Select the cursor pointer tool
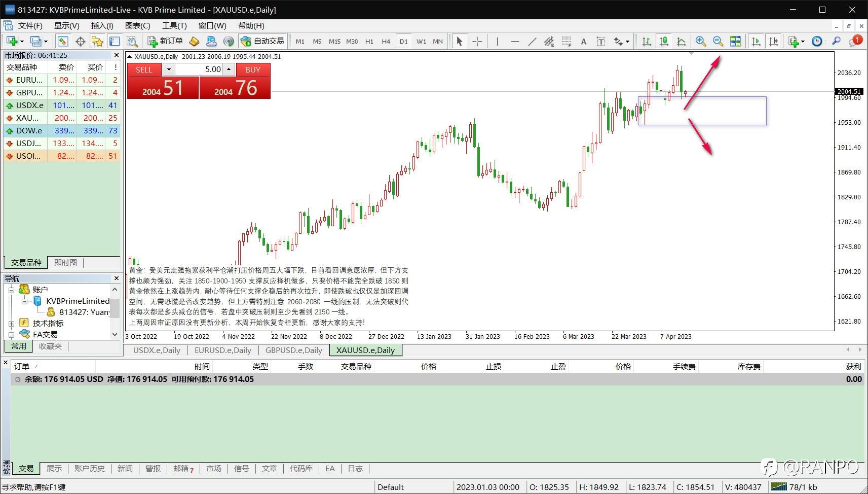 [x=460, y=41]
